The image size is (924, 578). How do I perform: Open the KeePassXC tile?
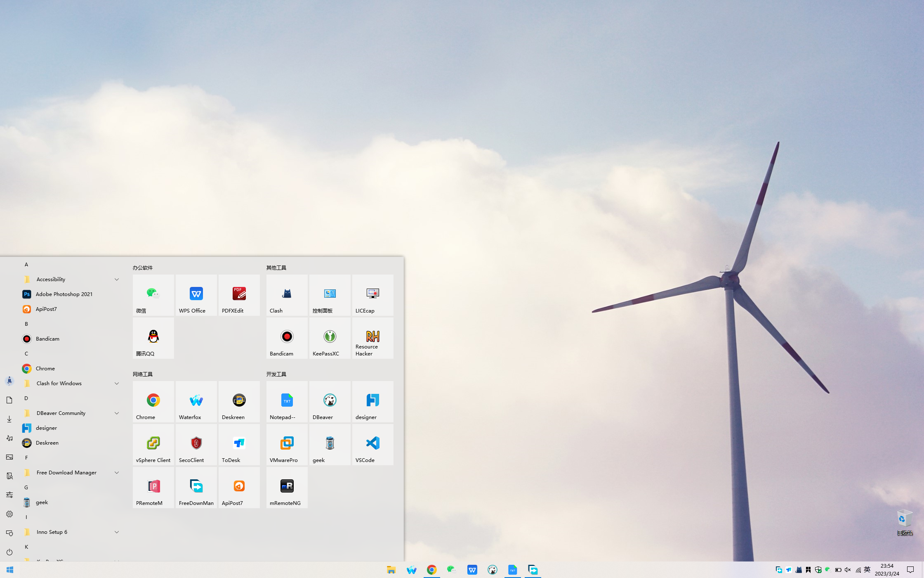pos(330,338)
